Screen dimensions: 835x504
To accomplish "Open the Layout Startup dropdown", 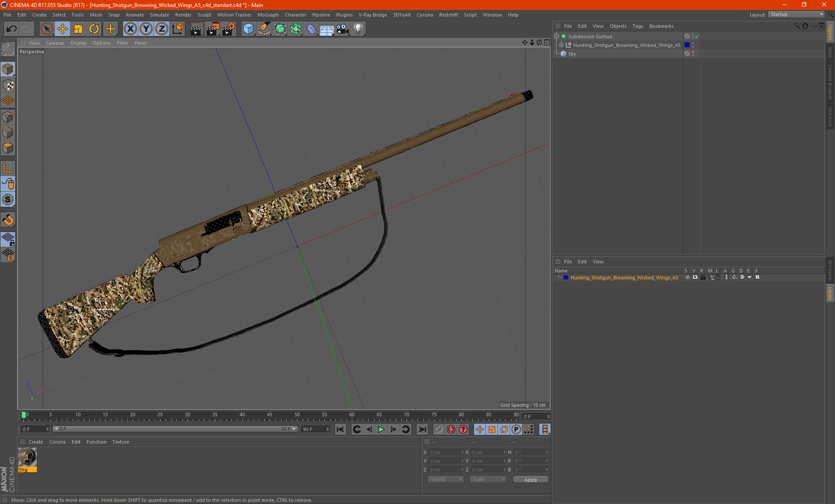I will (x=797, y=14).
